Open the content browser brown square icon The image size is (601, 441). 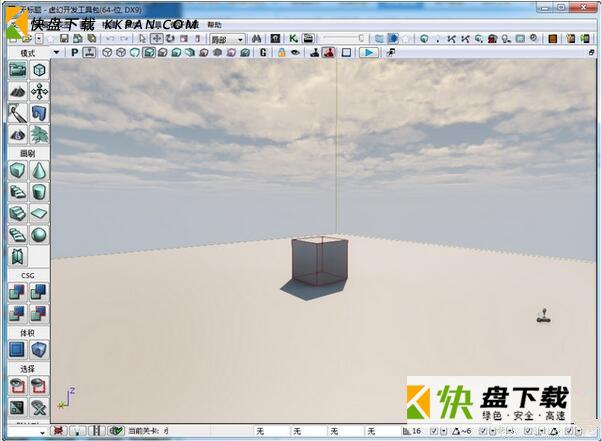tap(552, 39)
